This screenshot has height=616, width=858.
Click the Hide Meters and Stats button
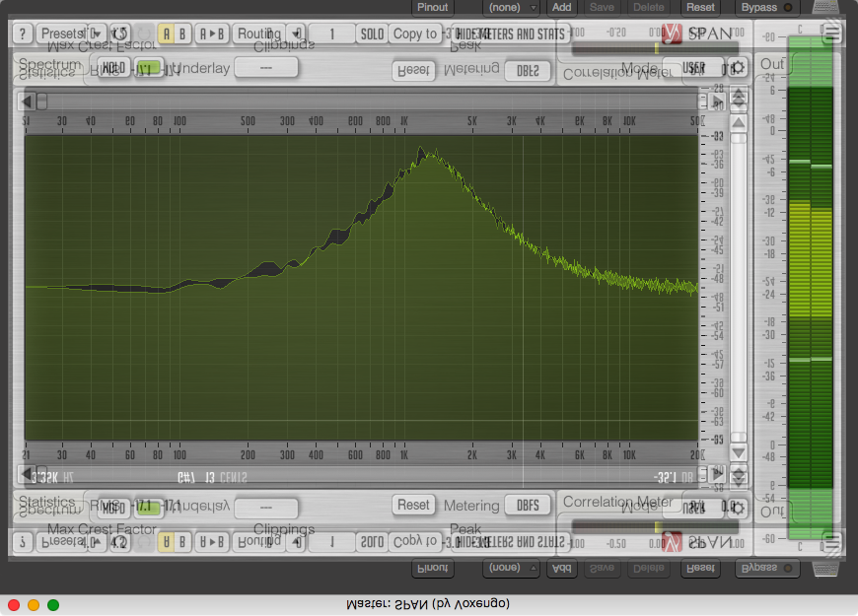[509, 34]
